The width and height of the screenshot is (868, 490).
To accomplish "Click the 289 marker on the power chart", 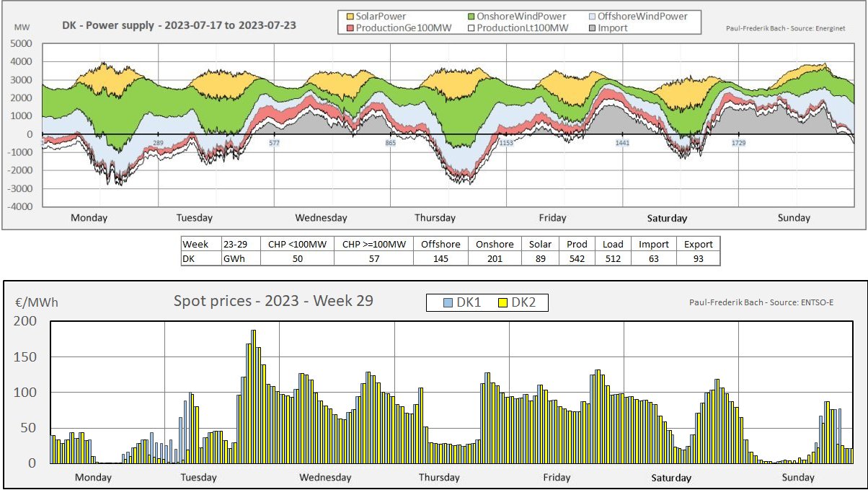I will click(x=159, y=143).
